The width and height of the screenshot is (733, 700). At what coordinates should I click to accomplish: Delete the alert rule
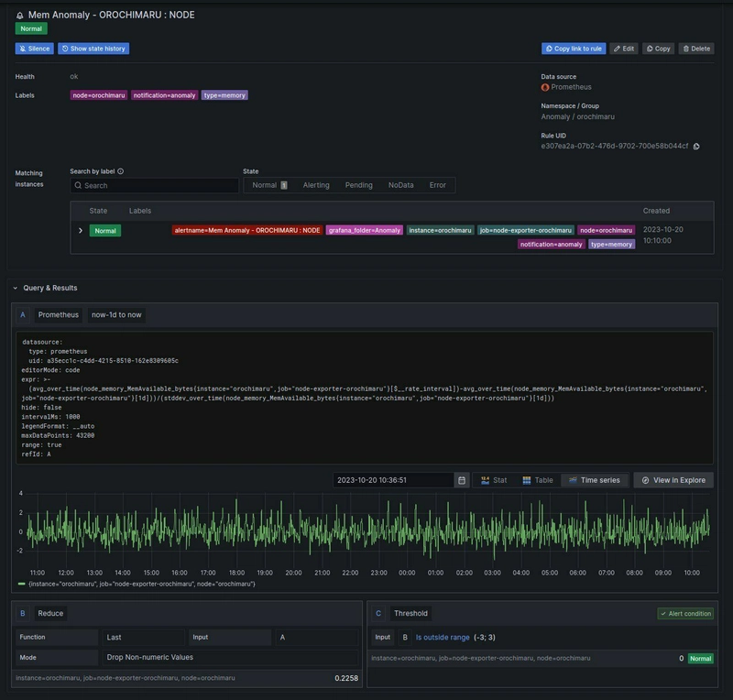click(696, 49)
